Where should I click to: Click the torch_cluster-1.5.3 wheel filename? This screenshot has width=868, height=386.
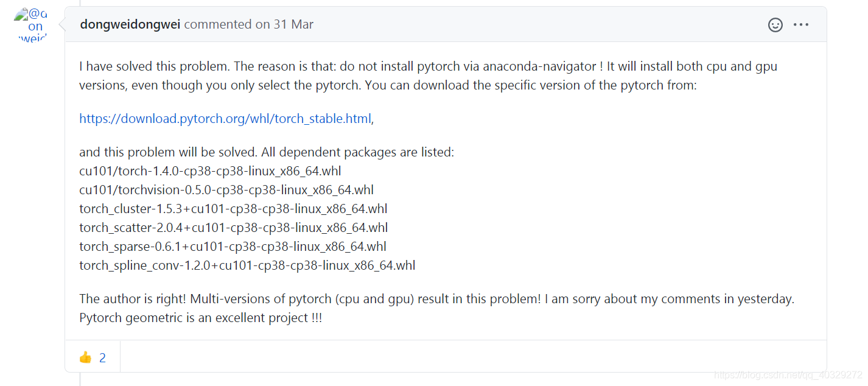point(233,209)
